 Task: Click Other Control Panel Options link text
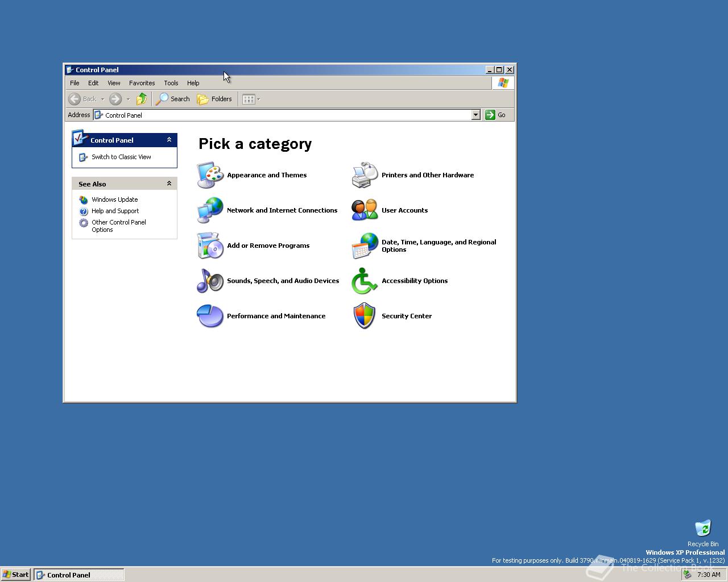tap(119, 226)
